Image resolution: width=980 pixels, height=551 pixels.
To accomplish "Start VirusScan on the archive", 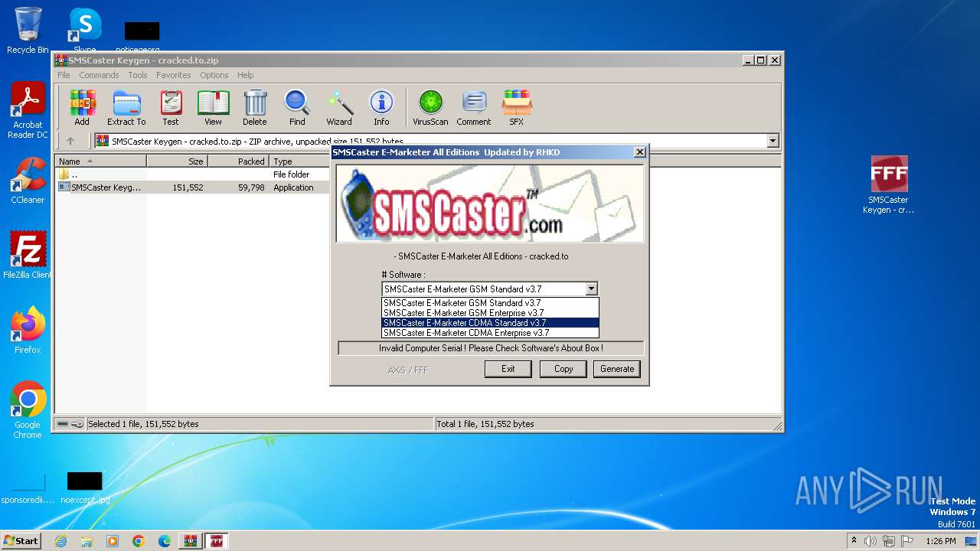I will (430, 107).
